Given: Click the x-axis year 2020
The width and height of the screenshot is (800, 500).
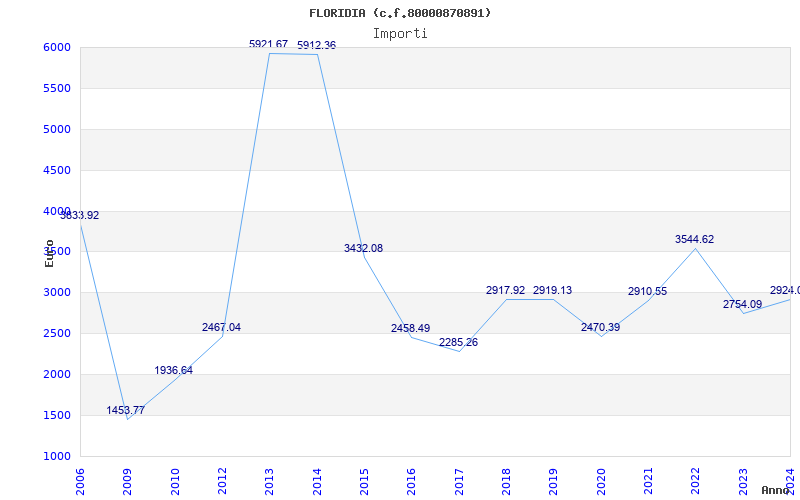Looking at the screenshot, I should [601, 482].
